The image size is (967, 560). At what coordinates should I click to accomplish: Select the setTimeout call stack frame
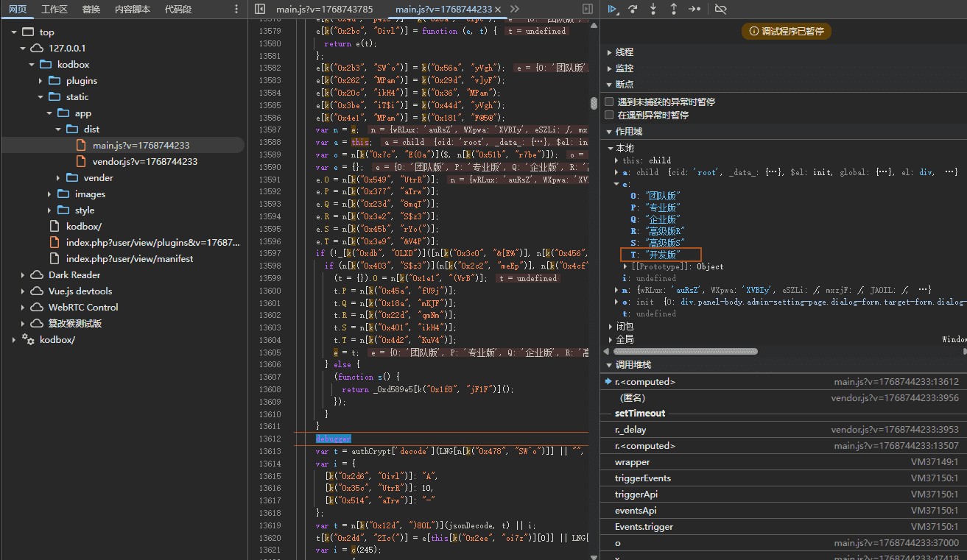640,413
